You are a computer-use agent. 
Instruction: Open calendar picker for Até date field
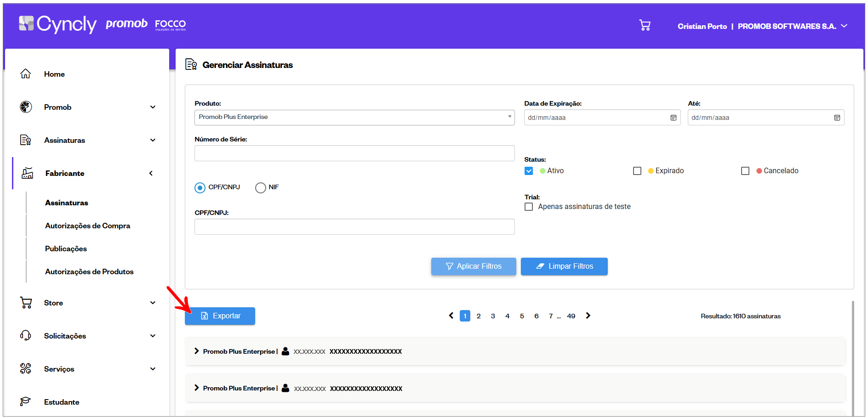click(x=837, y=118)
